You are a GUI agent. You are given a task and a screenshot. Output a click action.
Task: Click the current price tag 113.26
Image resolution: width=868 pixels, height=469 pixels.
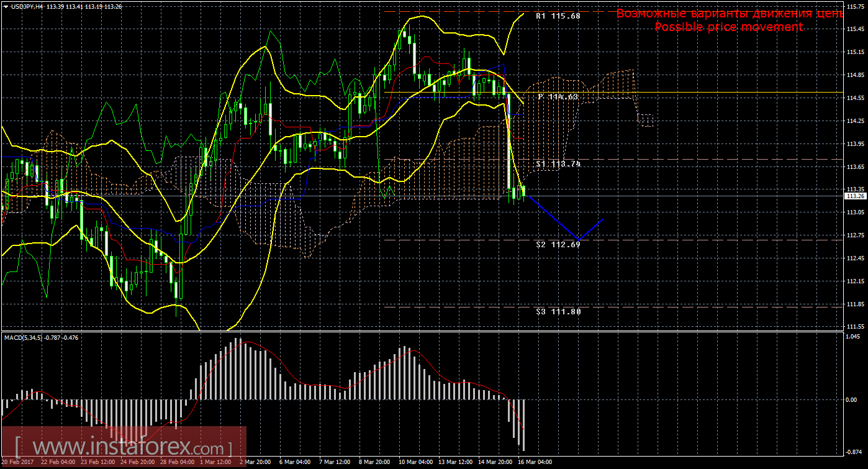click(856, 196)
